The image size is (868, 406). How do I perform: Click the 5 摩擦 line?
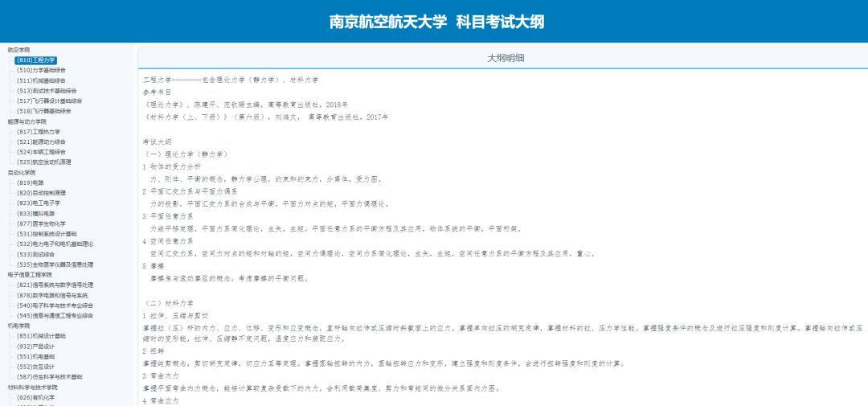click(154, 266)
